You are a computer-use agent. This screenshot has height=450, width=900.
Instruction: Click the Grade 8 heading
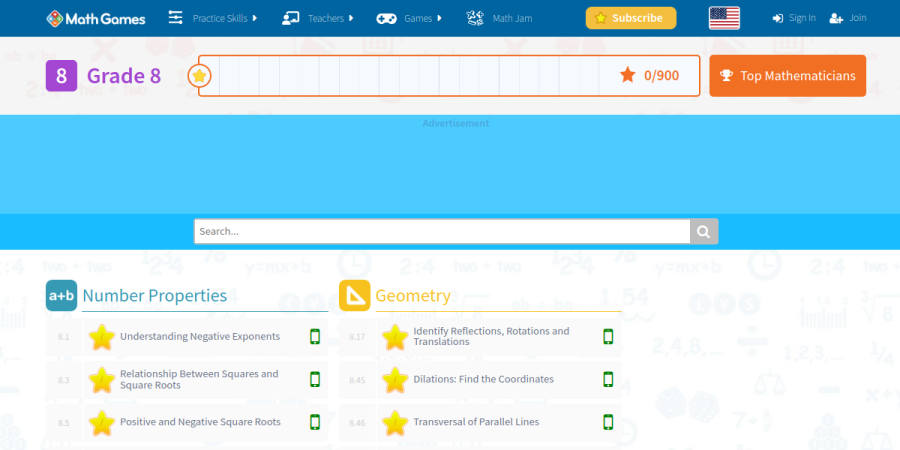124,76
